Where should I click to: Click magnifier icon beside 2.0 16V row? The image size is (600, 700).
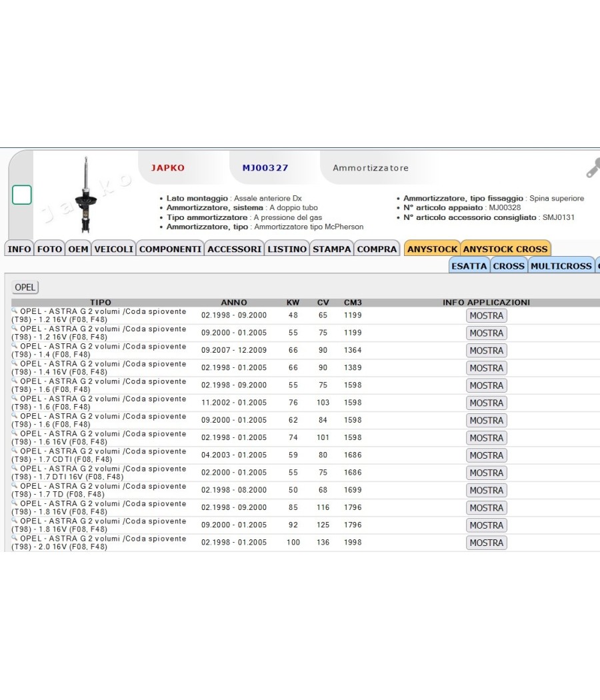pos(14,538)
